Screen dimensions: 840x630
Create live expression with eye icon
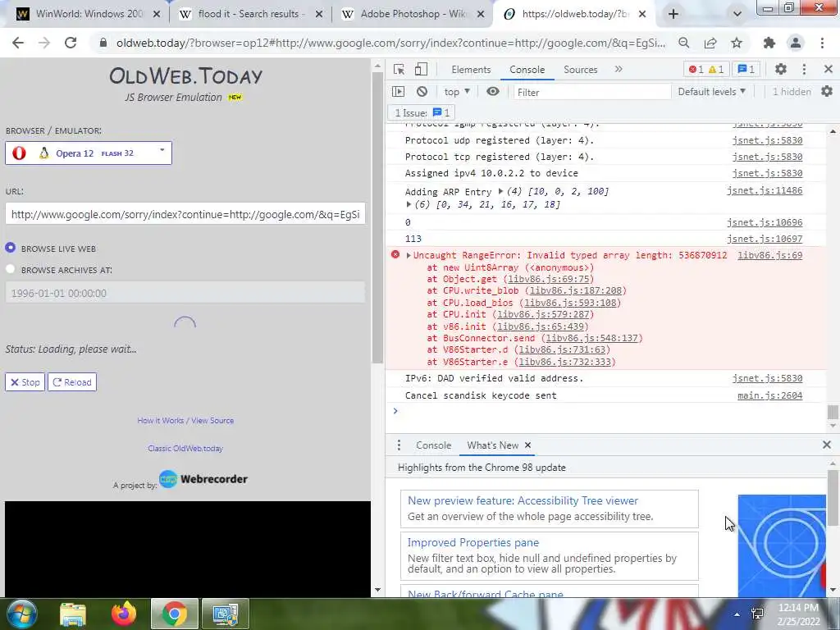pos(493,92)
